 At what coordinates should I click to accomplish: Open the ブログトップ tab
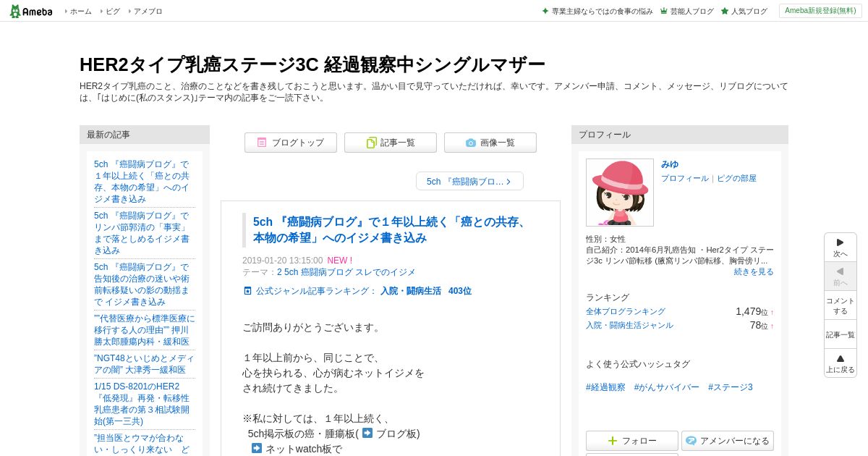(x=291, y=143)
